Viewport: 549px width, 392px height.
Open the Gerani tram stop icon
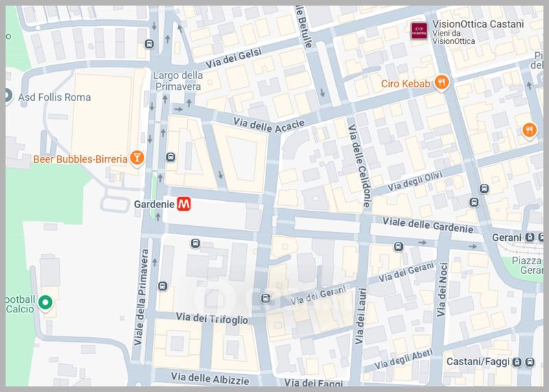click(529, 238)
